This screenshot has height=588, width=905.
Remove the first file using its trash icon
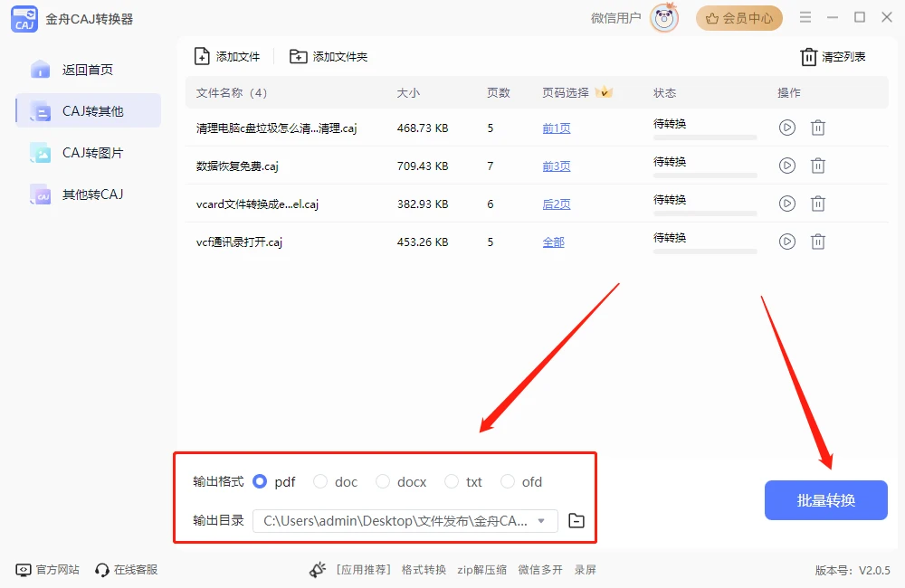(818, 128)
